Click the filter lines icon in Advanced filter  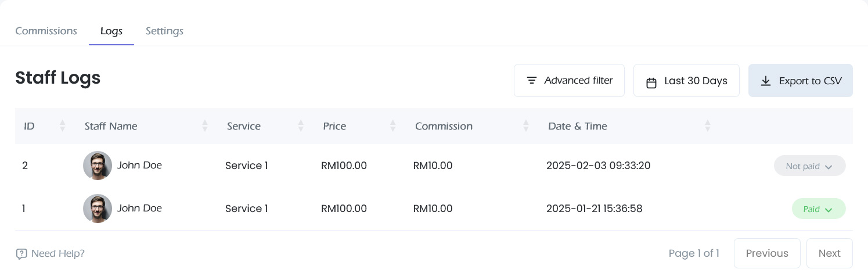click(531, 80)
